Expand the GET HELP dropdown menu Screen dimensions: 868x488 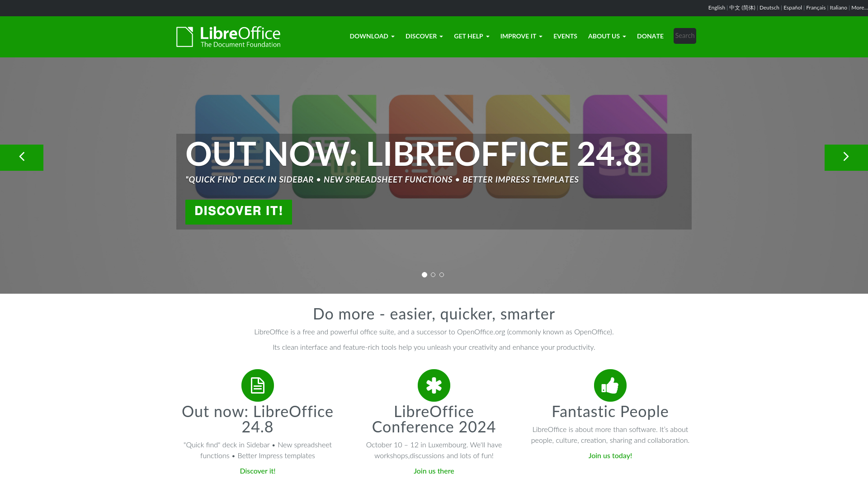tap(472, 36)
